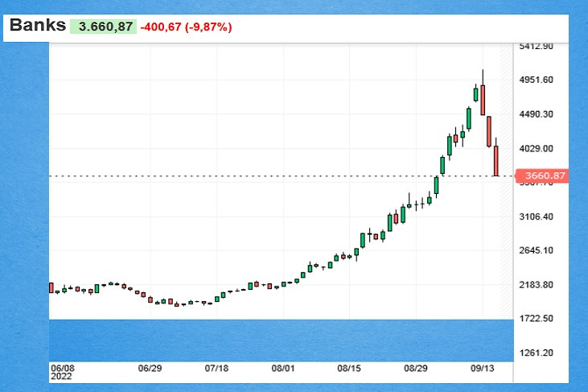Click the 06/08 date marker
Screen dimensions: 588x392
62,368
